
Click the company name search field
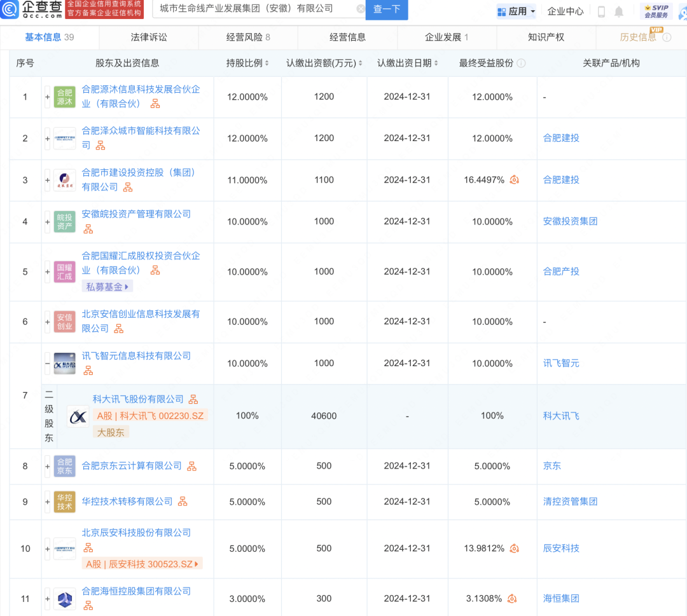tap(254, 9)
